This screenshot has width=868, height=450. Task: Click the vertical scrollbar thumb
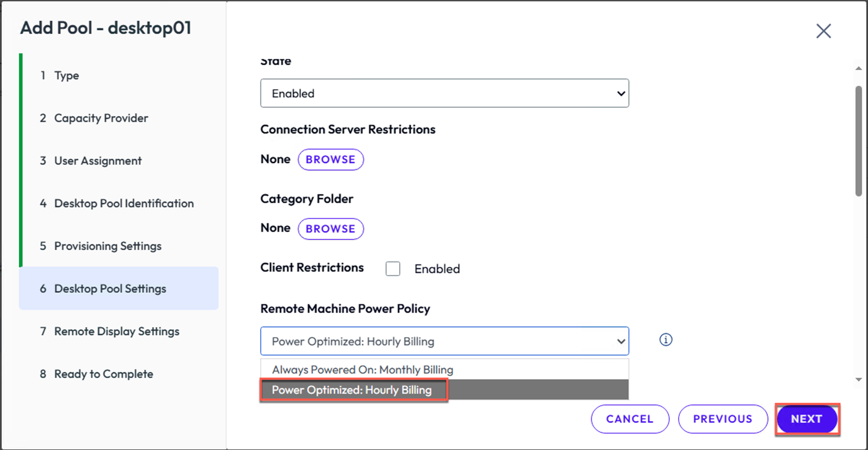click(x=858, y=141)
